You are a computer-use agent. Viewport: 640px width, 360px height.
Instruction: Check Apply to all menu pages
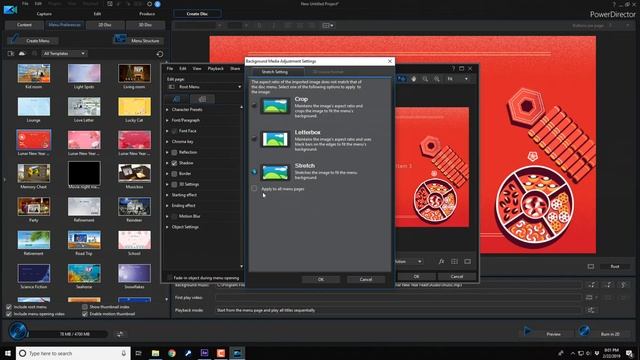pos(254,189)
